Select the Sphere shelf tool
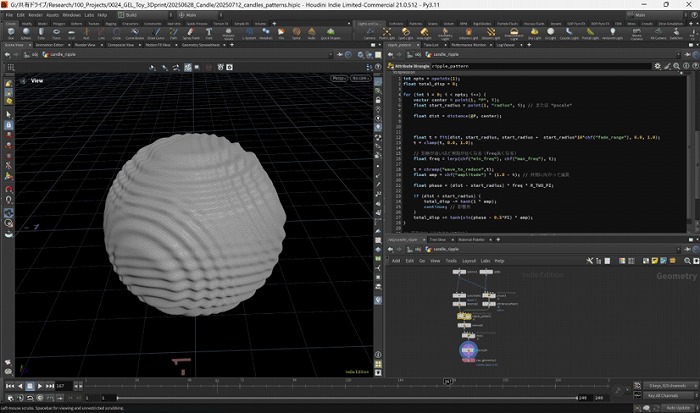The height and width of the screenshot is (413, 700). [x=24, y=34]
